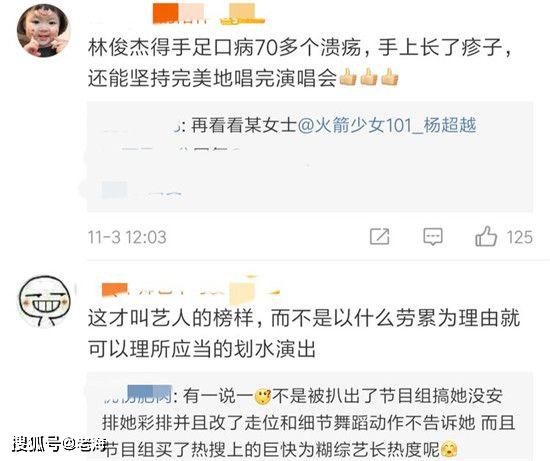Click the blurred replier name before 有一说一
The width and height of the screenshot is (550, 461).
pyautogui.click(x=137, y=395)
